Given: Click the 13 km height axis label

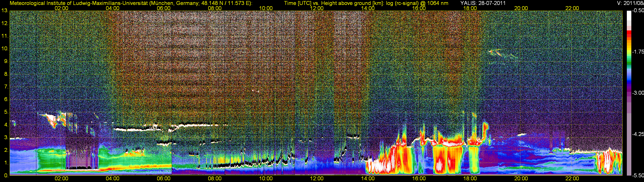Looking at the screenshot, I should pyautogui.click(x=5, y=11).
